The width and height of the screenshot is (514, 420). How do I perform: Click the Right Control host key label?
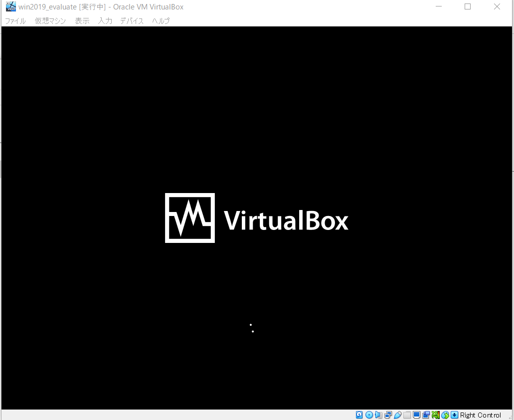coord(481,415)
